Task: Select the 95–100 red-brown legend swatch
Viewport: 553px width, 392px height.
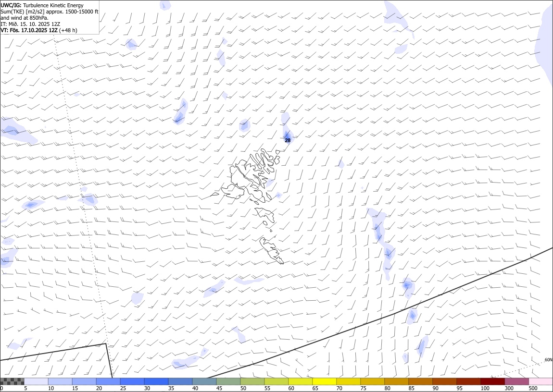Action: click(x=469, y=381)
